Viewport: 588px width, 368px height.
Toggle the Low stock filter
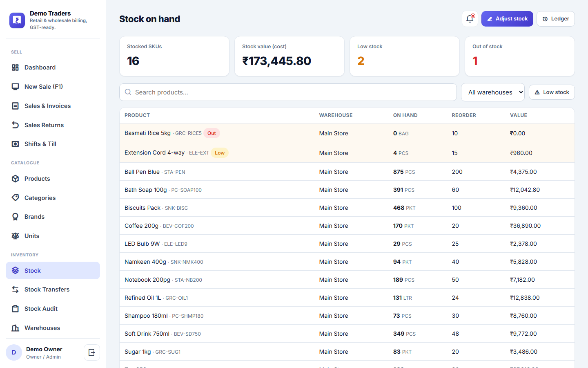click(552, 92)
